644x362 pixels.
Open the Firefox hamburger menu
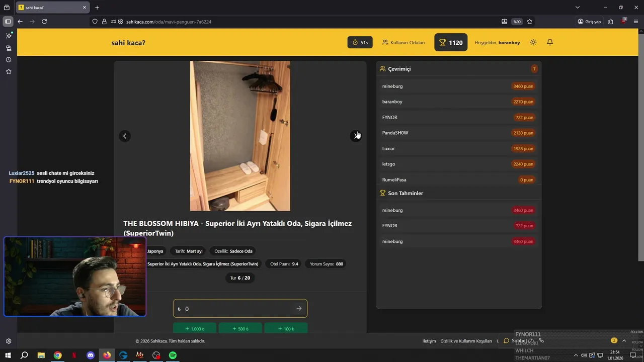click(636, 22)
